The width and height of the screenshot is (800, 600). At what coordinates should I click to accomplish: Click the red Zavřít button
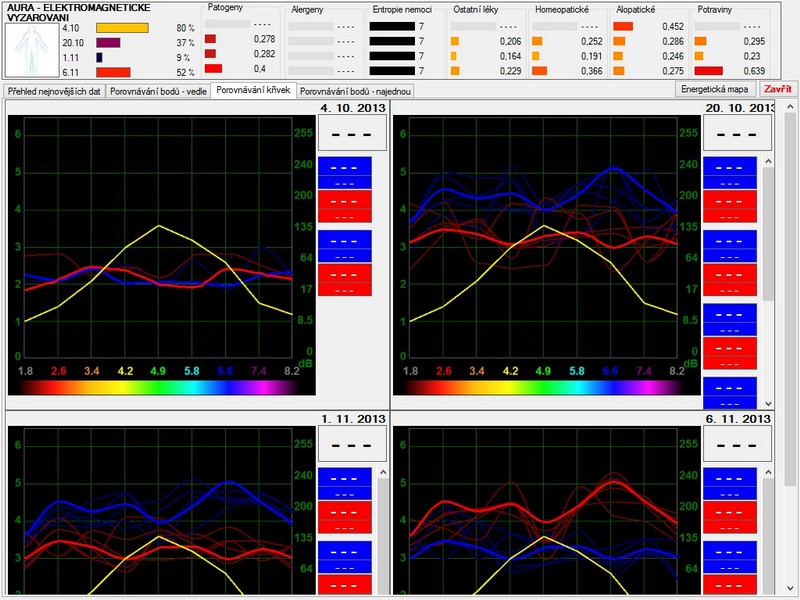(x=778, y=89)
